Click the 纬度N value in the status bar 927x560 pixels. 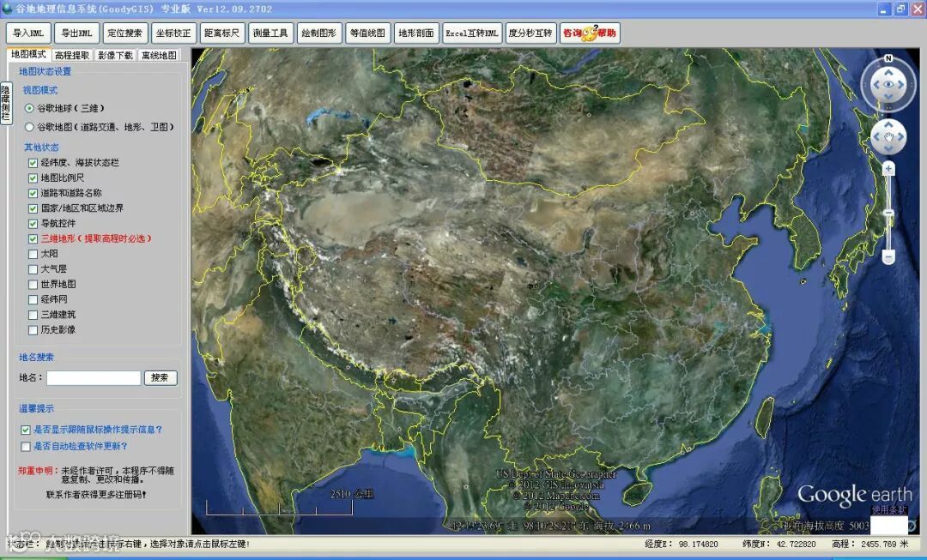(796, 544)
